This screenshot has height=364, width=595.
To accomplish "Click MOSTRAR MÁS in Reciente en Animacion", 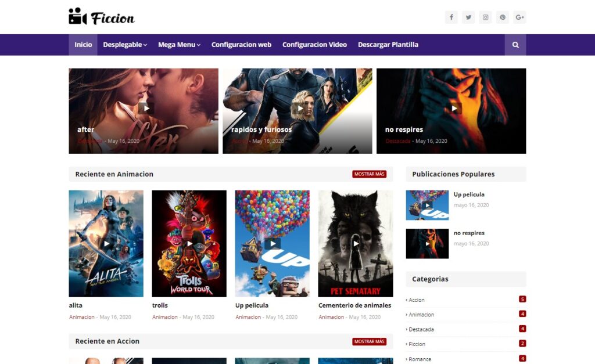I will coord(369,174).
